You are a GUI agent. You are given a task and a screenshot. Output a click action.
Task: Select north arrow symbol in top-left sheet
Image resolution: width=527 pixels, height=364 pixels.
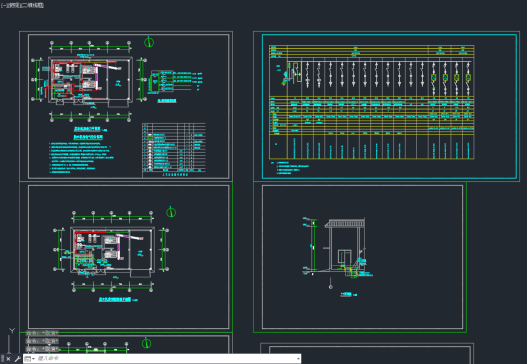coord(149,42)
